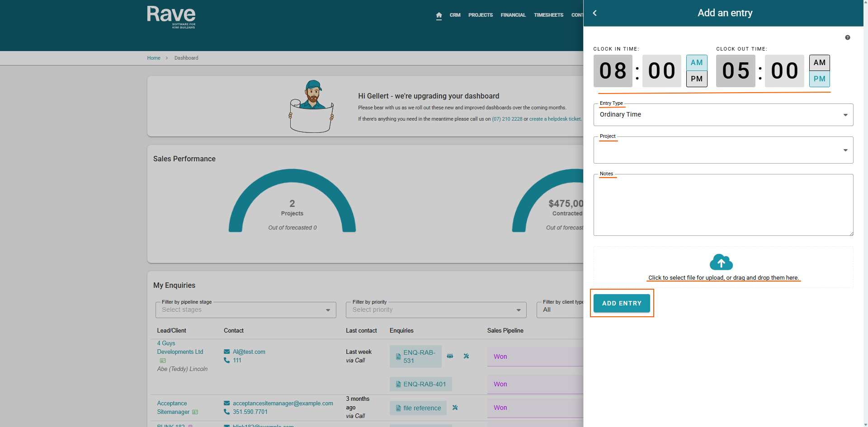The width and height of the screenshot is (868, 427).
Task: Open enquiry ENQ-RAB-401
Action: pyautogui.click(x=421, y=384)
